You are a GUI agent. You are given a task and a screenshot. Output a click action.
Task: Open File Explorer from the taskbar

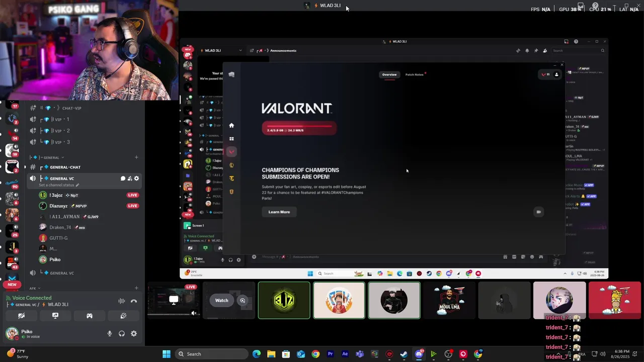[271, 354]
